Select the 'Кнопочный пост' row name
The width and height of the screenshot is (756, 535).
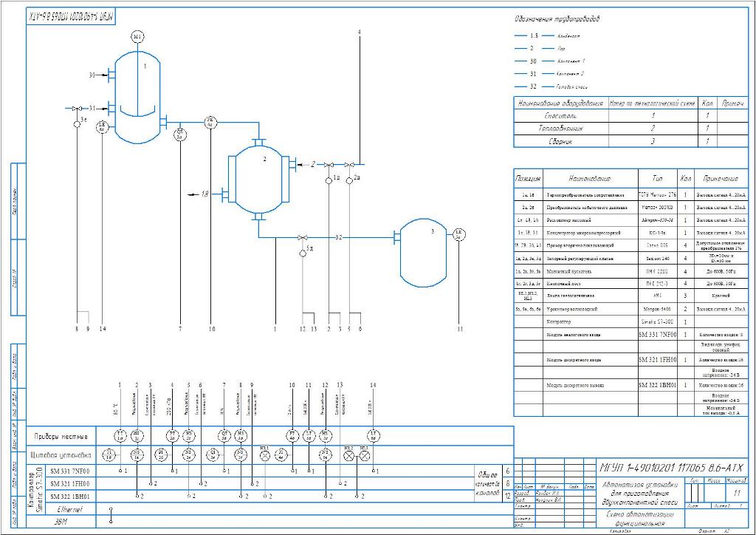click(x=565, y=284)
